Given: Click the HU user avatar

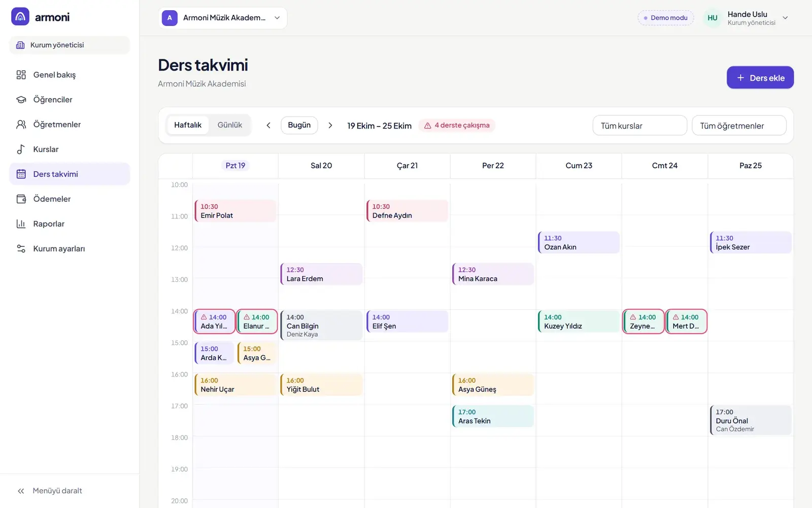Looking at the screenshot, I should pos(713,18).
